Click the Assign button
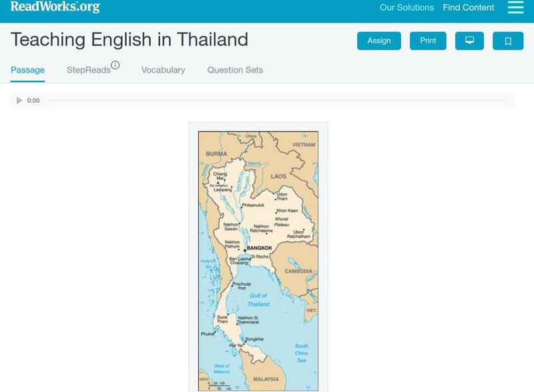This screenshot has width=534, height=392. tap(378, 41)
